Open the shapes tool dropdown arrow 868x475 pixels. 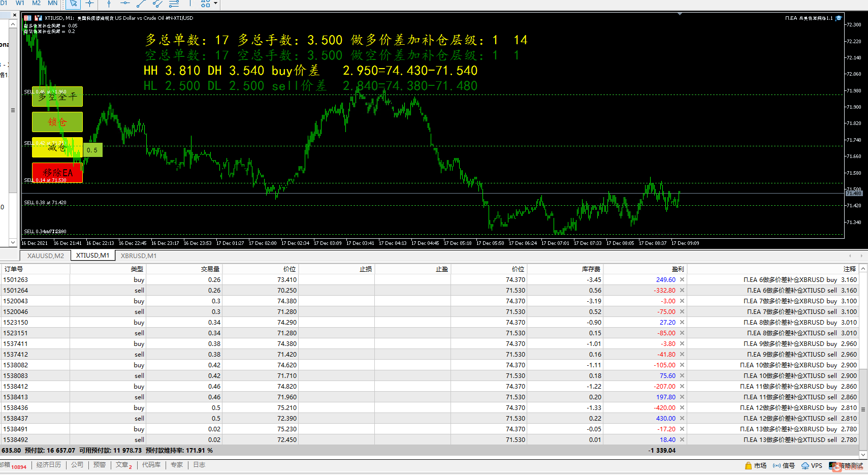(x=216, y=4)
